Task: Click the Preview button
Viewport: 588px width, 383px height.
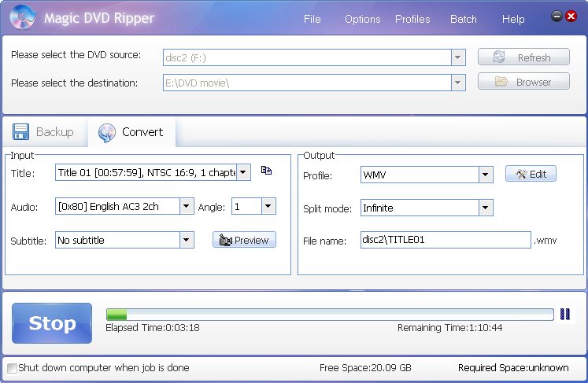Action: tap(244, 240)
